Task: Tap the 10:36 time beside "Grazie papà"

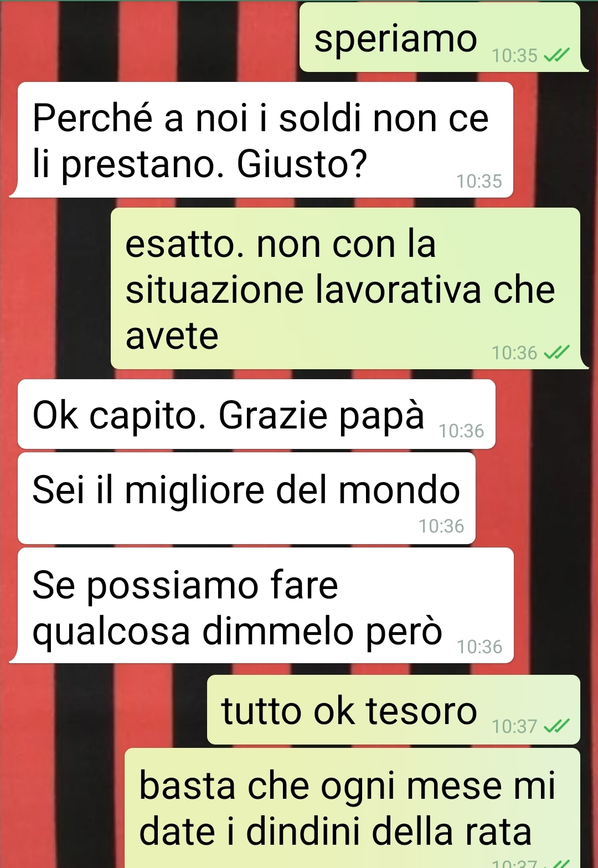Action: [x=461, y=431]
